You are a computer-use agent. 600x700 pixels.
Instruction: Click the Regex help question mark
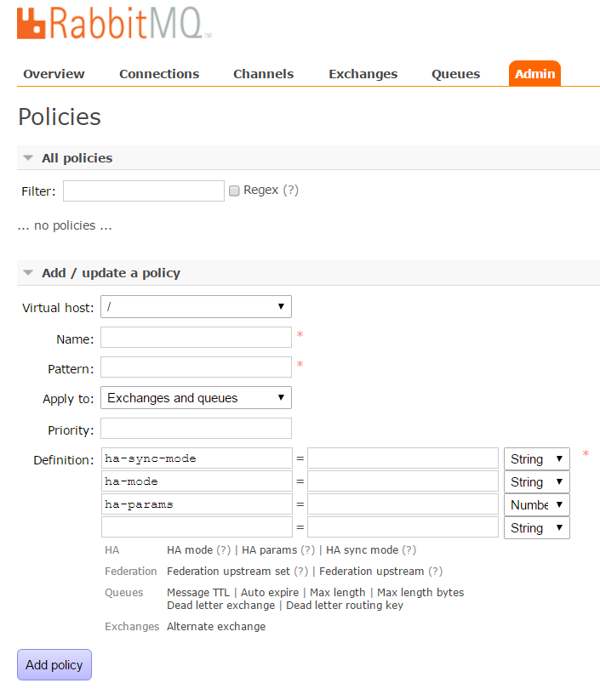pyautogui.click(x=291, y=191)
